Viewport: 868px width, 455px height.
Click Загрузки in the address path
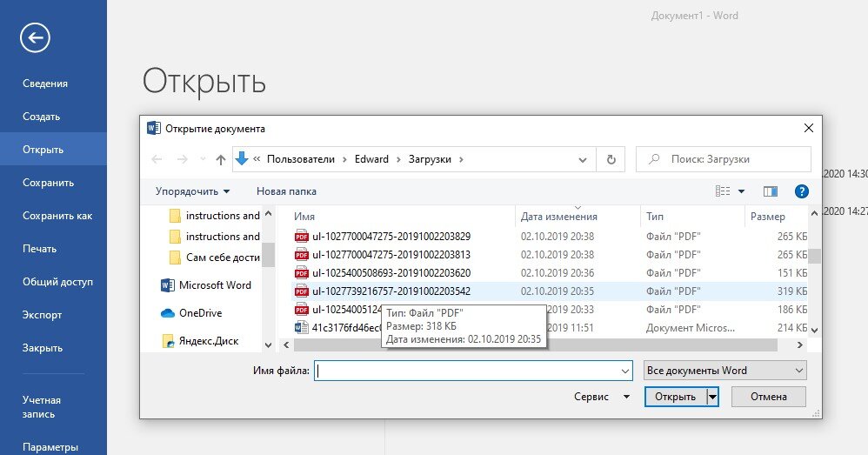pyautogui.click(x=430, y=159)
